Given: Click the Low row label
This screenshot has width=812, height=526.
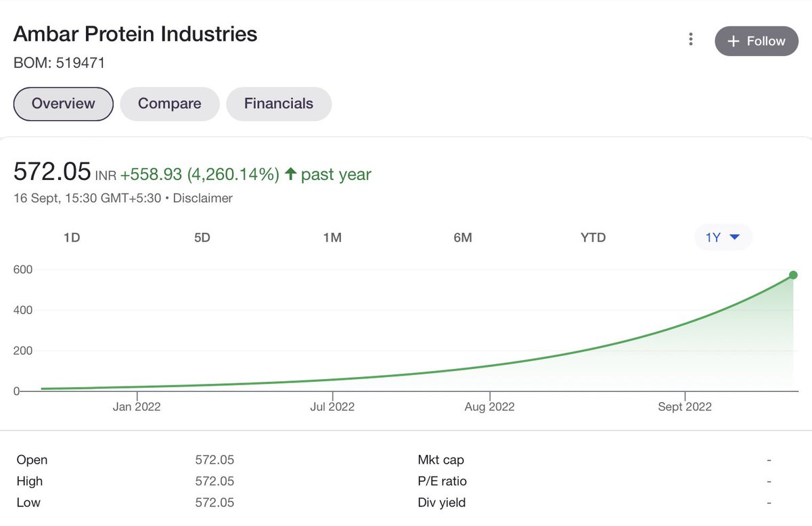Looking at the screenshot, I should pyautogui.click(x=28, y=503).
